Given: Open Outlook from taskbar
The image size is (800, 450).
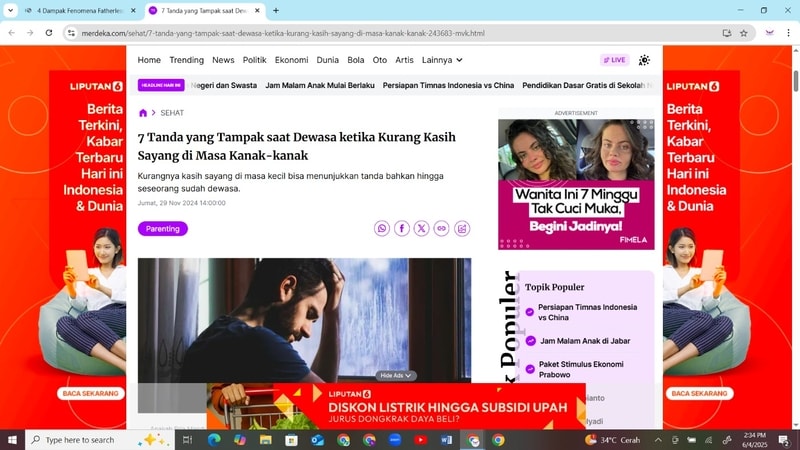Looking at the screenshot, I should click(317, 440).
